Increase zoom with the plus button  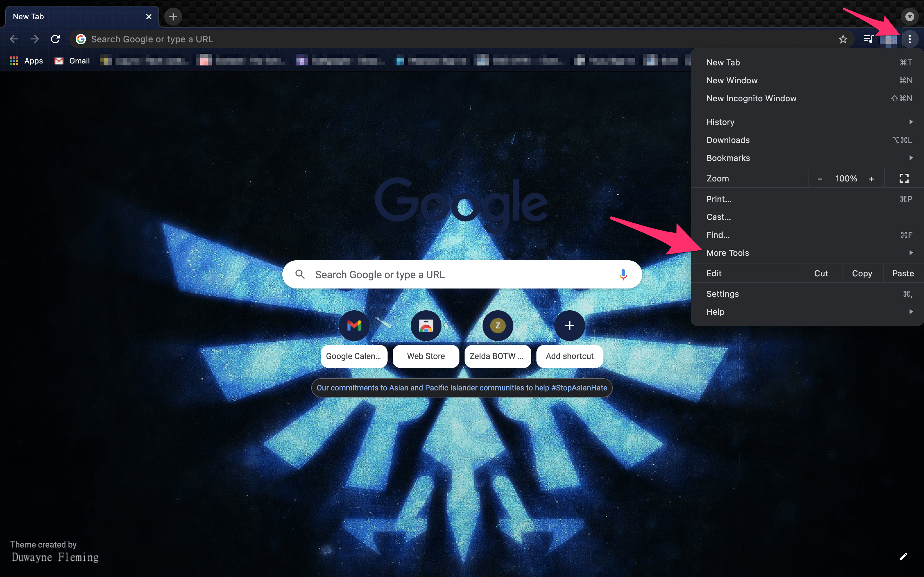[871, 179]
